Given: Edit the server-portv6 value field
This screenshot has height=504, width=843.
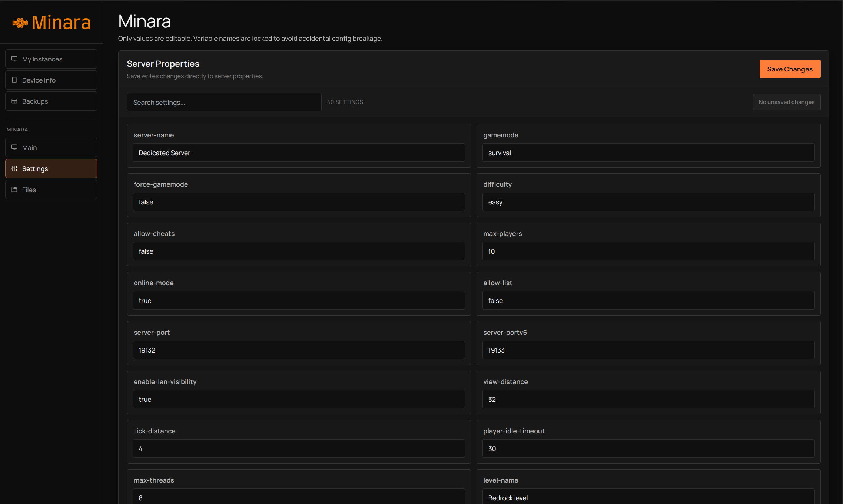Looking at the screenshot, I should pos(648,350).
